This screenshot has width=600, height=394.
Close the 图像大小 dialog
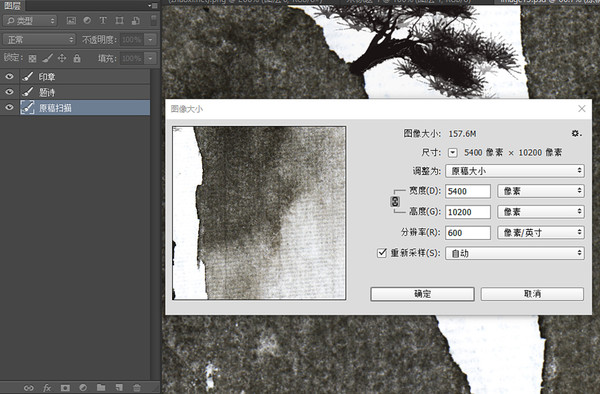click(x=582, y=109)
